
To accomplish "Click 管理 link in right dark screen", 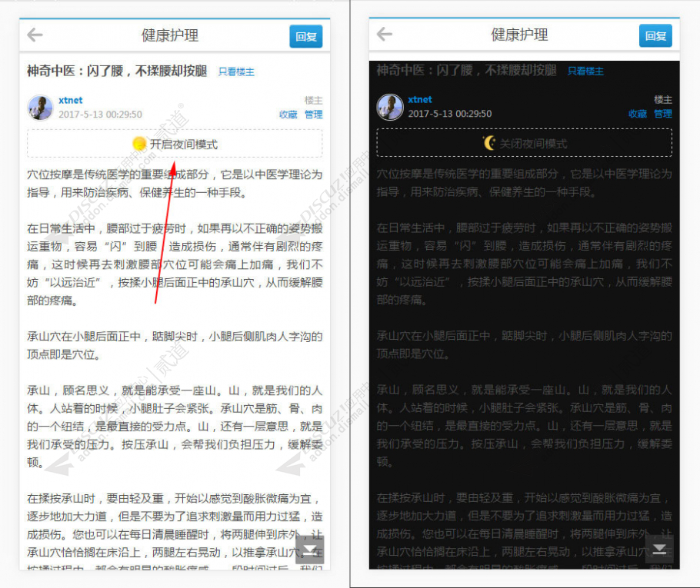I will (663, 114).
